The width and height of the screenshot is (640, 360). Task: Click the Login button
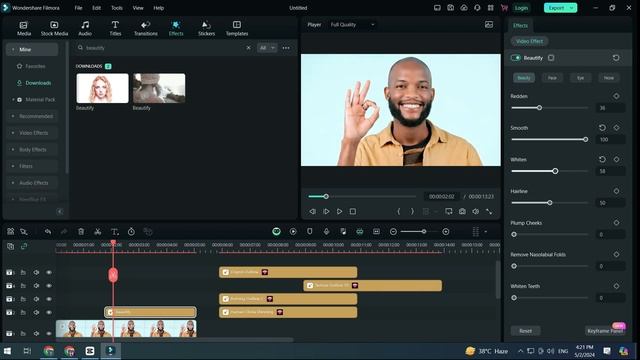pos(521,8)
